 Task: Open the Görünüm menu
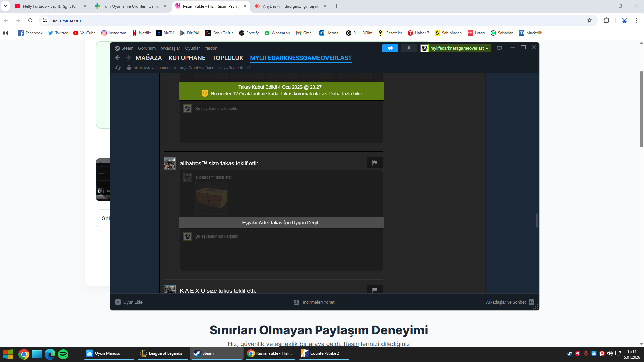click(x=147, y=48)
